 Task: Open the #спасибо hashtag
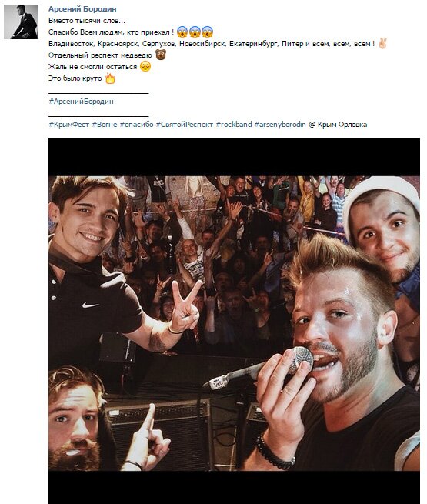tap(136, 125)
